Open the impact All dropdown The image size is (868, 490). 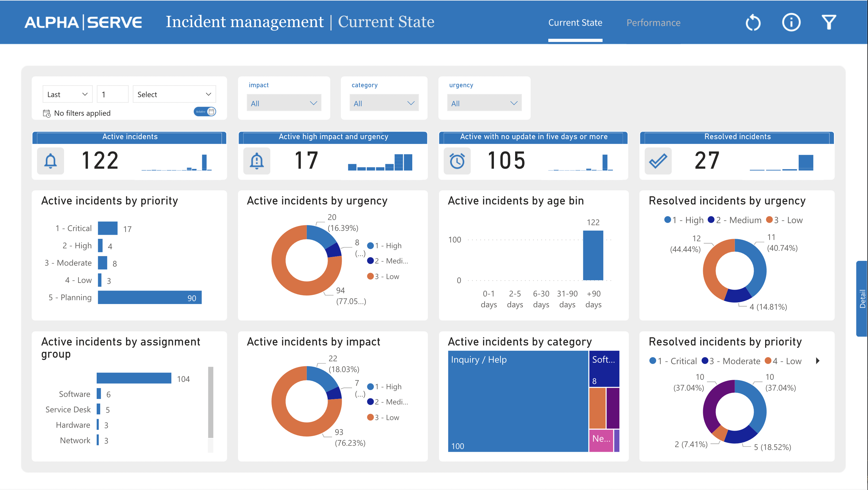[x=284, y=103]
